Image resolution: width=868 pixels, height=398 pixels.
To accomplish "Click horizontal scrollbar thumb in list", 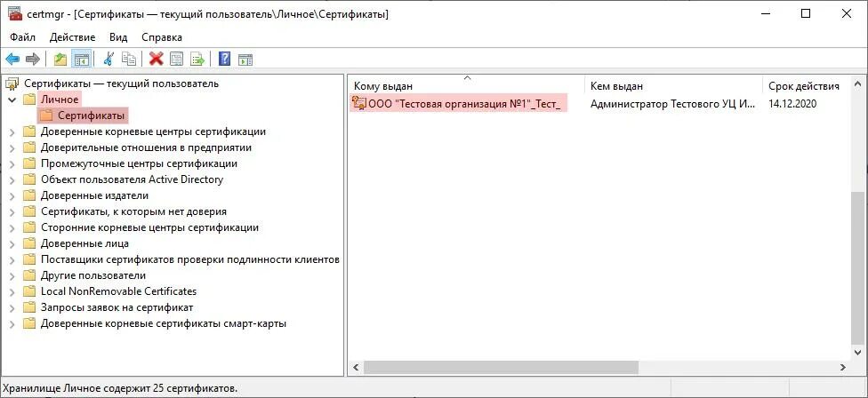I will pos(501,368).
